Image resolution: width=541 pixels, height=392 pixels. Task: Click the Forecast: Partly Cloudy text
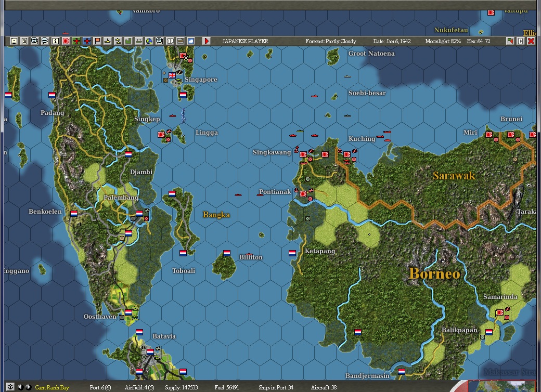tap(331, 42)
